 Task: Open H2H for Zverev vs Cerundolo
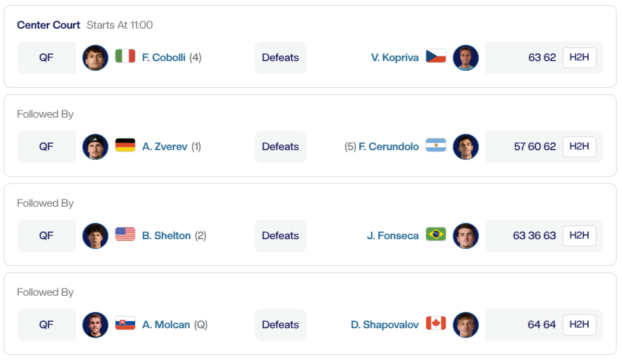tap(579, 146)
